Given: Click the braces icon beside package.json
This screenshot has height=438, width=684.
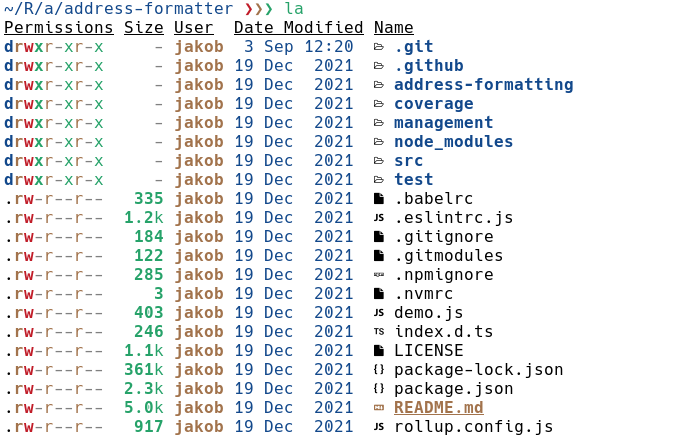Looking at the screenshot, I should (x=379, y=389).
